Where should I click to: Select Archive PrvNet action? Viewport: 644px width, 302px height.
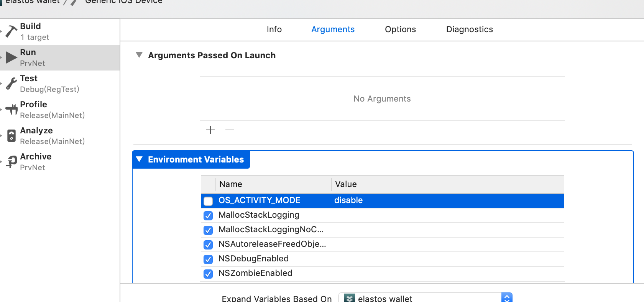60,162
